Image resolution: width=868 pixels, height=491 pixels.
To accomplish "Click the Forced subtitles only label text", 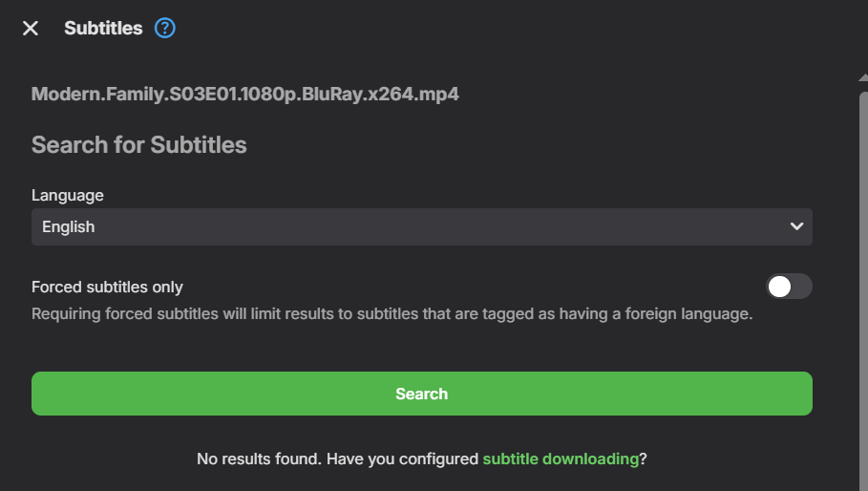I will pos(107,287).
